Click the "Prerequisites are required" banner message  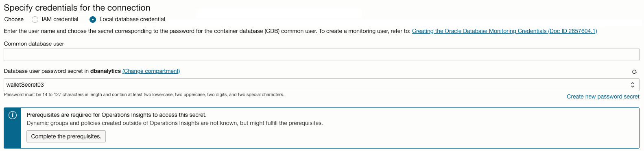coord(116,115)
